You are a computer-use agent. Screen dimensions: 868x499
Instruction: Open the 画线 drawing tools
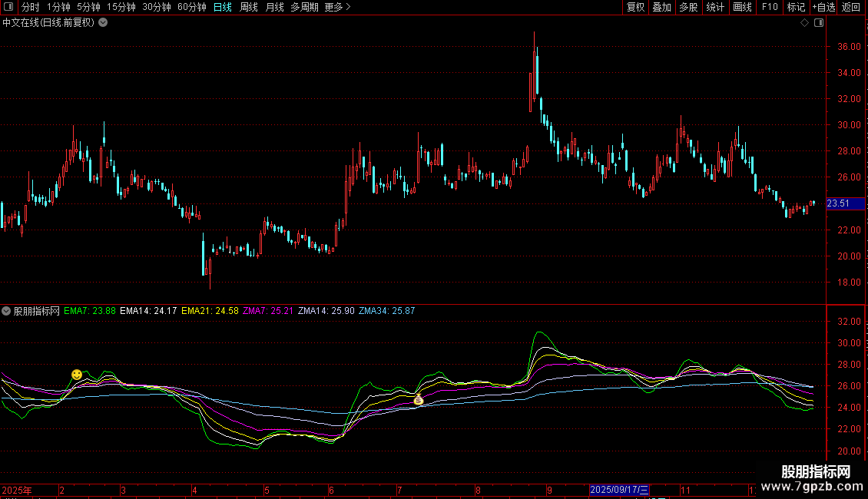[742, 7]
